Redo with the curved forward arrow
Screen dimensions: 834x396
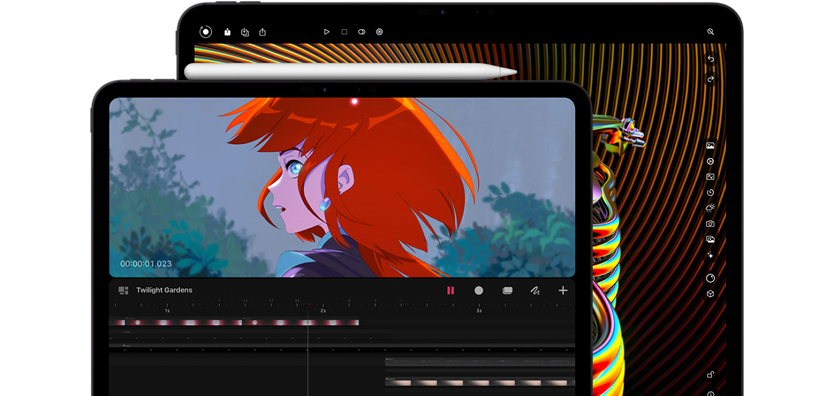711,79
